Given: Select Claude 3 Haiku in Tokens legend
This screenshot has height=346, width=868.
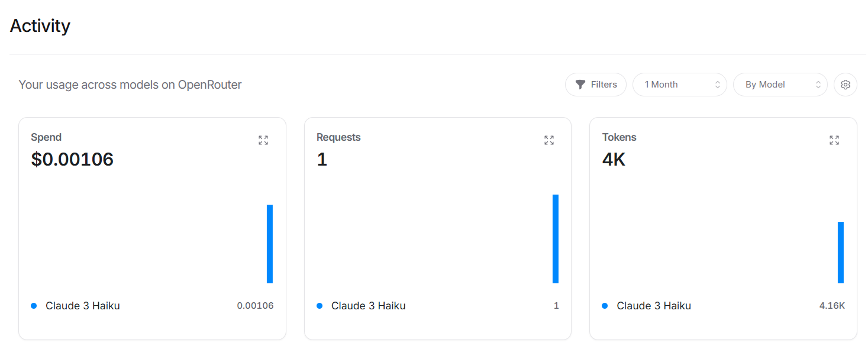Looking at the screenshot, I should (x=654, y=306).
